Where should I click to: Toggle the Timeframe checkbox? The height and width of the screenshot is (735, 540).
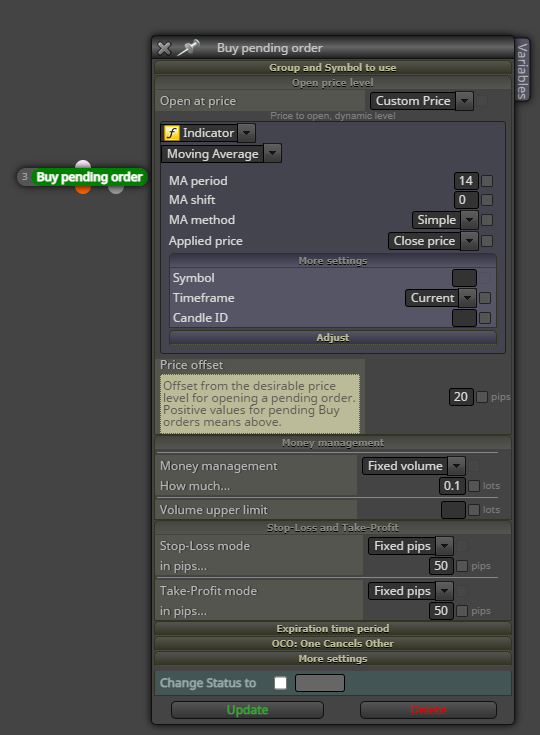tap(485, 298)
